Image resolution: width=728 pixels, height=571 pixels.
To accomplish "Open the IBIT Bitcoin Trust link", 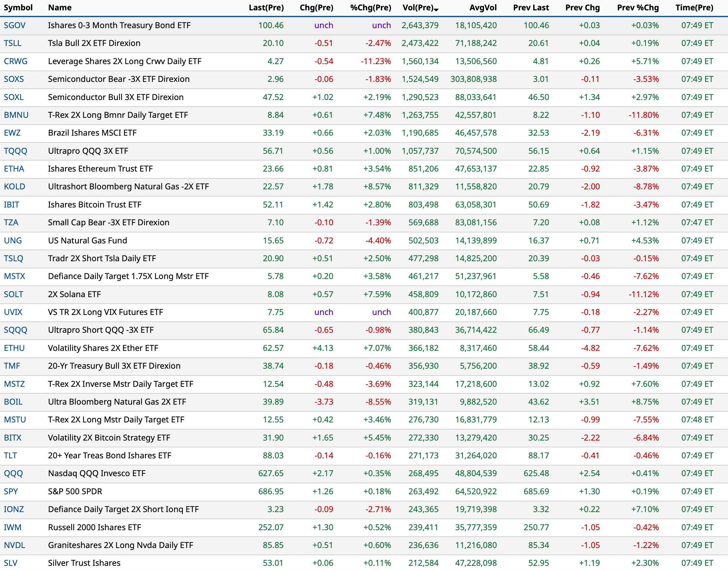I will coord(11,205).
